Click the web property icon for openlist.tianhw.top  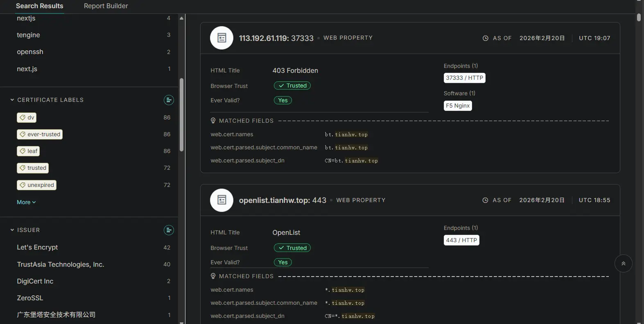tap(221, 200)
